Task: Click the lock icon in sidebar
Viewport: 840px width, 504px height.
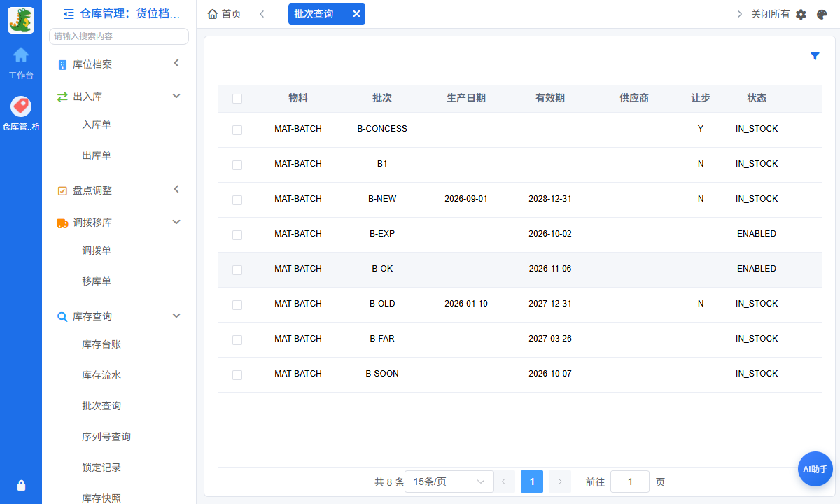Action: pyautogui.click(x=21, y=485)
